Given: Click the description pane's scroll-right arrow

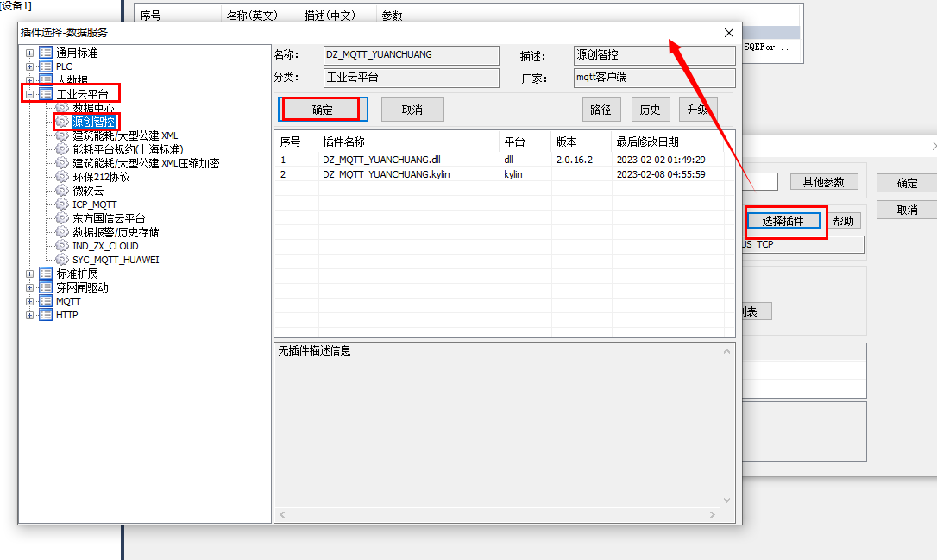Looking at the screenshot, I should click(x=713, y=514).
